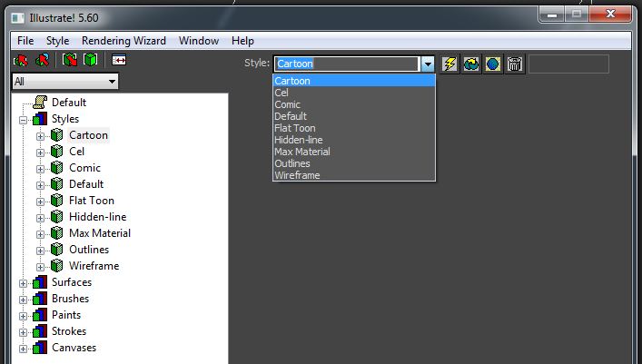The height and width of the screenshot is (364, 642).
Task: Expand the Comic style node
Action: (x=40, y=169)
